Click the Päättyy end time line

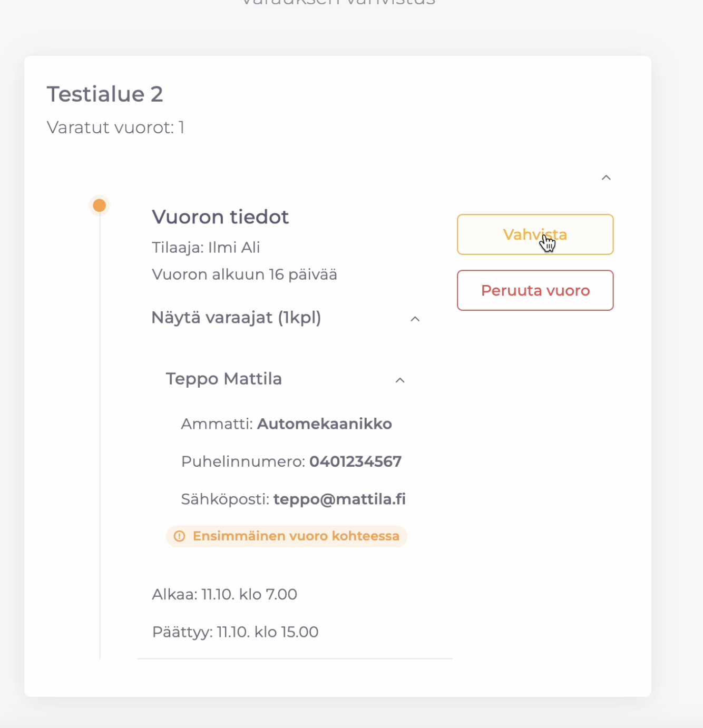click(235, 632)
